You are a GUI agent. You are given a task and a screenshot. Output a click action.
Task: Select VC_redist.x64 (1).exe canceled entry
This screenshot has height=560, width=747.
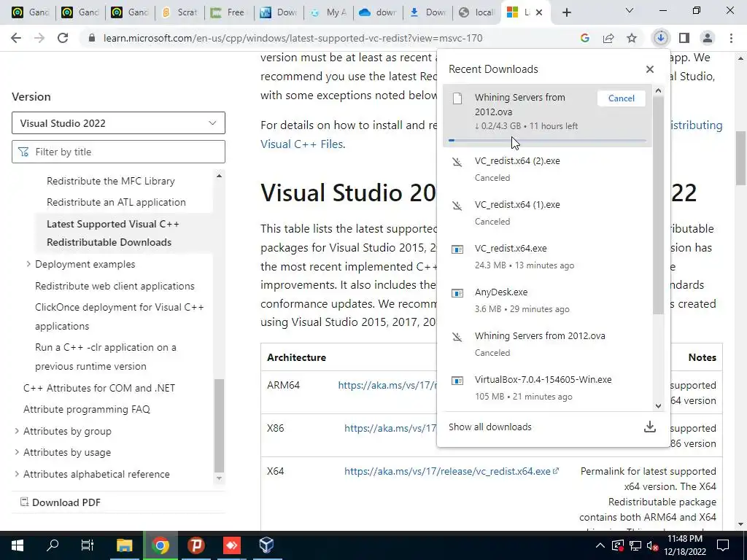click(x=547, y=212)
